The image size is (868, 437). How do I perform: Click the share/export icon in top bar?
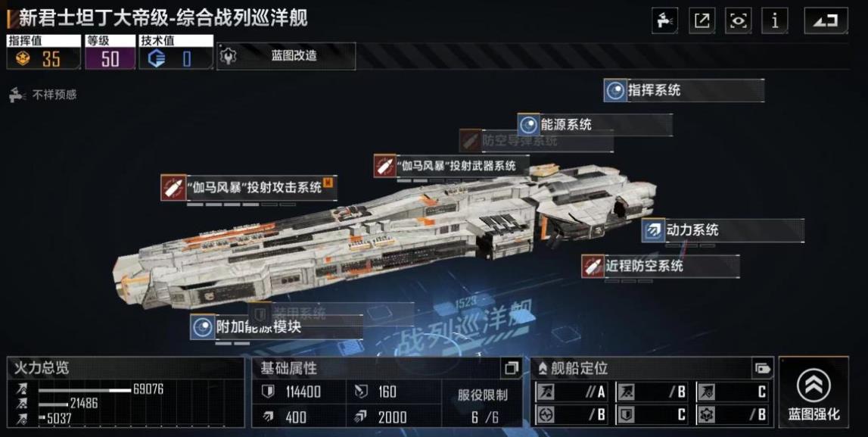tap(702, 21)
